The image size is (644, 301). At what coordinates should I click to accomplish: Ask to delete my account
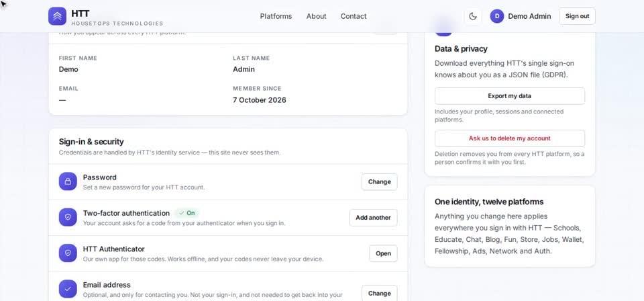click(x=510, y=138)
